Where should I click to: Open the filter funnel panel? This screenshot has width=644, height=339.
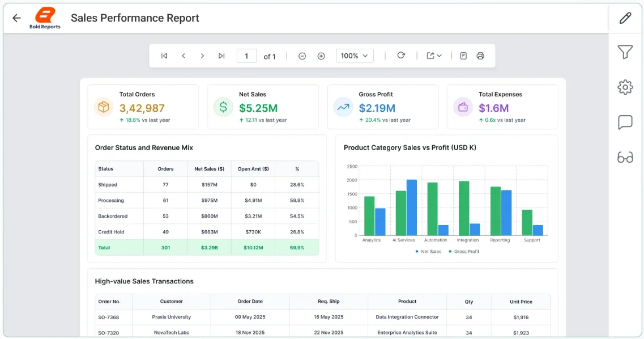pyautogui.click(x=625, y=52)
